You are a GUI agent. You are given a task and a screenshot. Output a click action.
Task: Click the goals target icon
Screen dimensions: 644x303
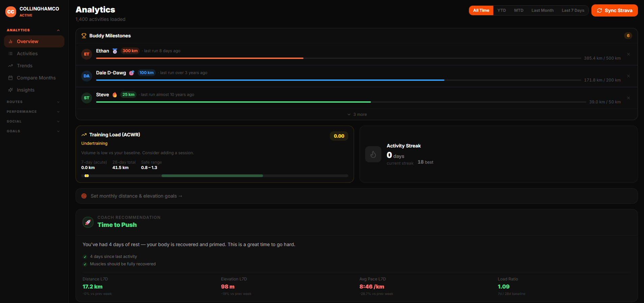pyautogui.click(x=84, y=196)
